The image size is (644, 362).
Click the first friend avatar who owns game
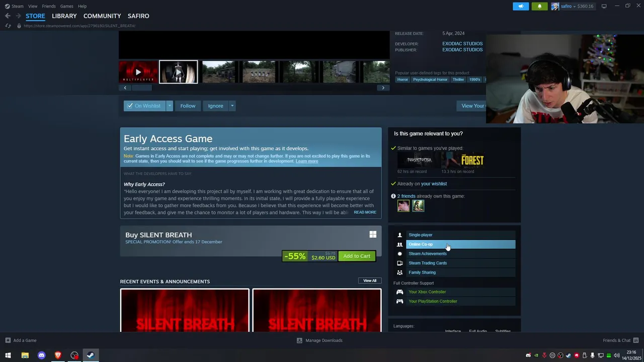(404, 206)
